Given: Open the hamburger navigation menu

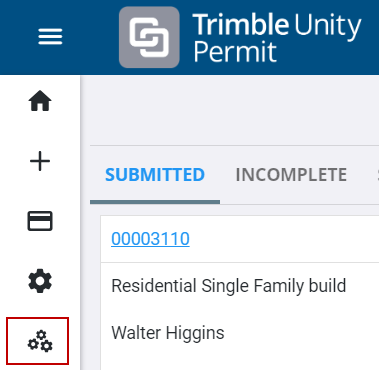Looking at the screenshot, I should (50, 36).
